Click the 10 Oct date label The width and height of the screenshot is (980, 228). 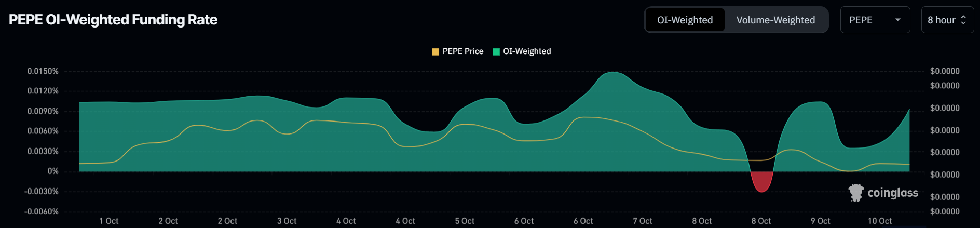point(880,221)
